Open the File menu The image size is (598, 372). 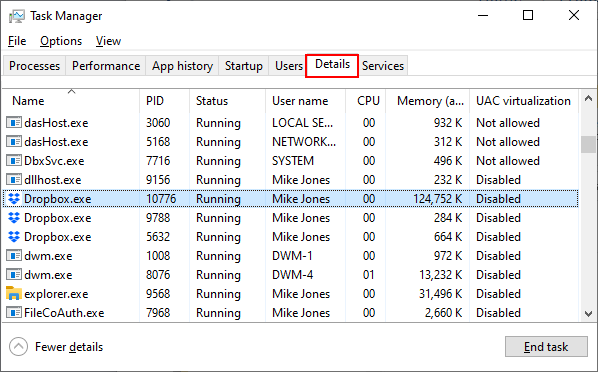17,41
